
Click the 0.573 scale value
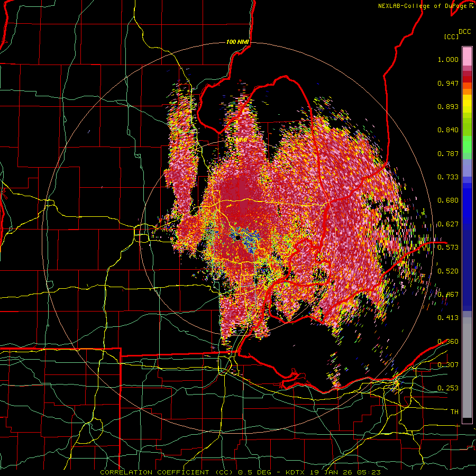[448, 248]
